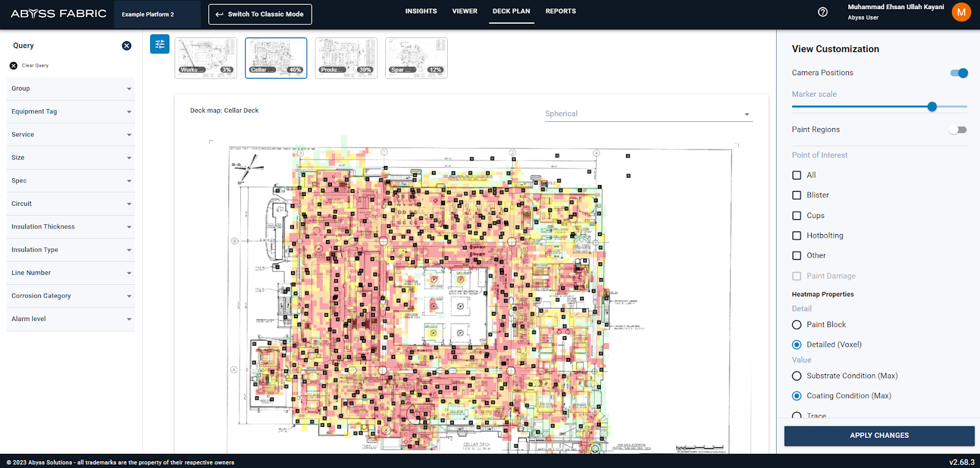This screenshot has height=468, width=980.
Task: Select the Spar deck thumbnail
Action: tap(417, 58)
